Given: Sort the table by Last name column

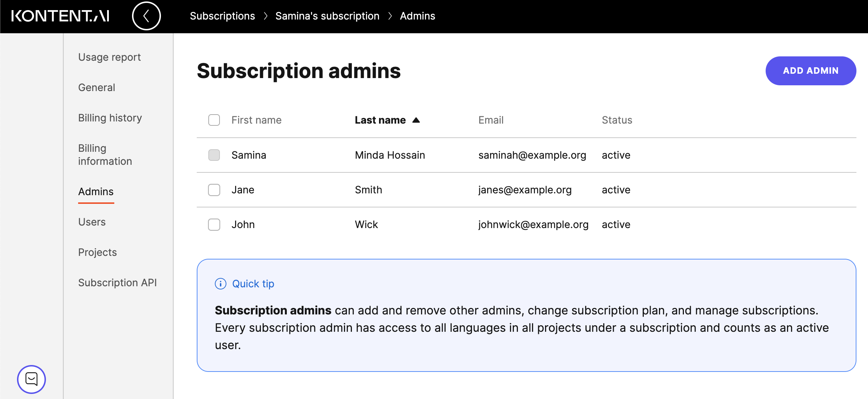Looking at the screenshot, I should [x=380, y=120].
